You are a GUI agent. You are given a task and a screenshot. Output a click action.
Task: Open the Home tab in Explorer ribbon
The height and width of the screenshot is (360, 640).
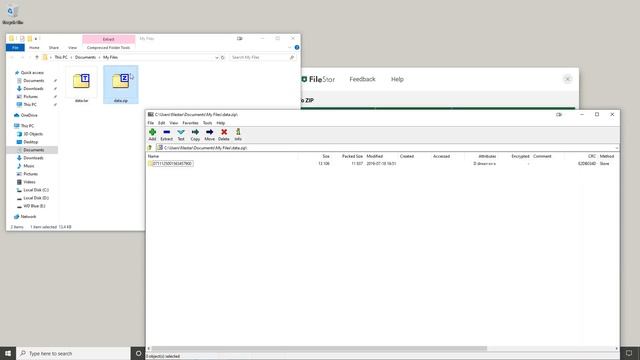(x=34, y=48)
